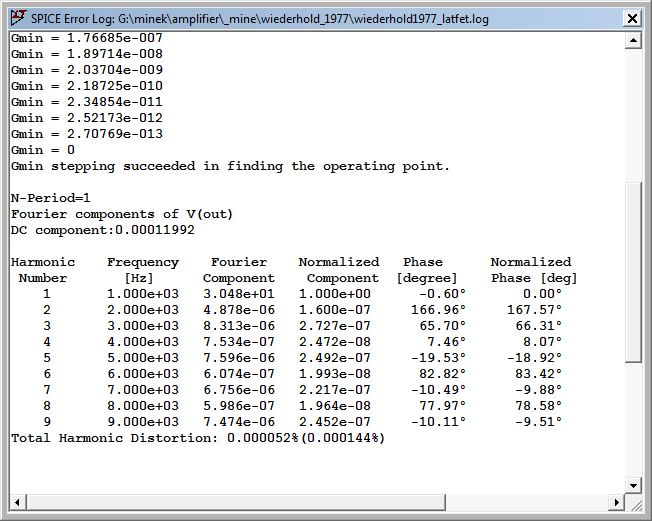Click the normalized phase 167.57°

[x=534, y=310]
